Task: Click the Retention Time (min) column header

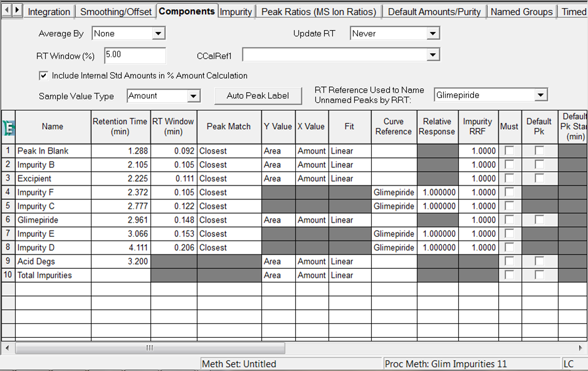Action: 120,127
